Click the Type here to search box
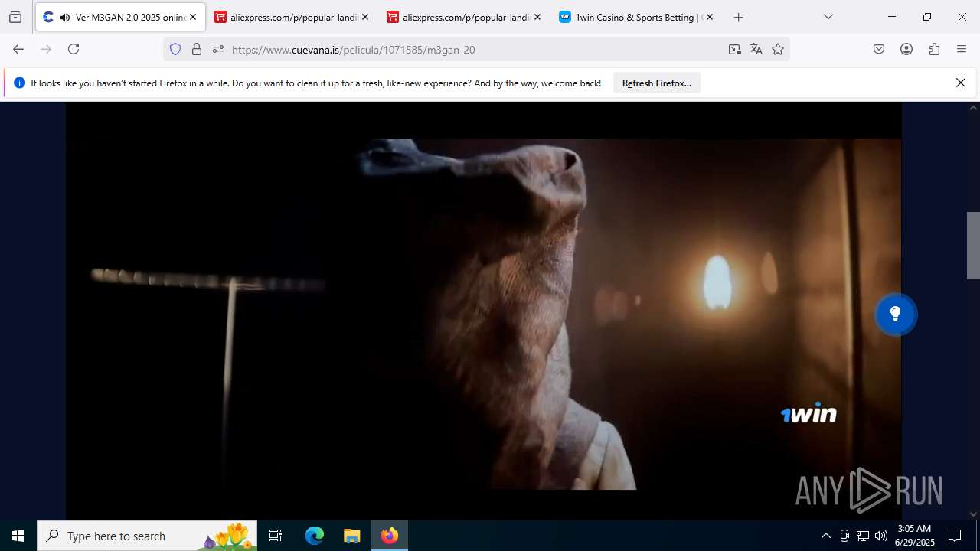980x551 pixels. pyautogui.click(x=147, y=536)
